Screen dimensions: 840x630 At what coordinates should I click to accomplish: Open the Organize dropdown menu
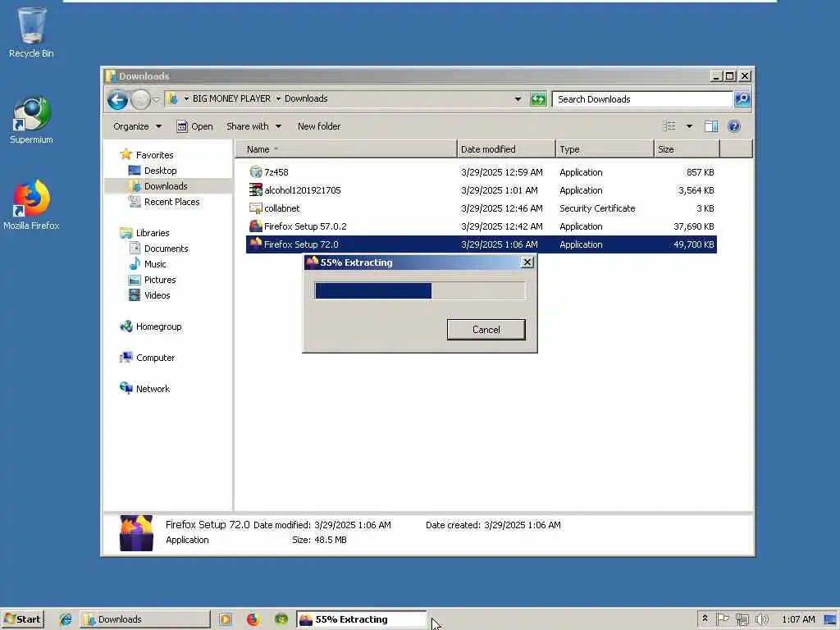[137, 126]
